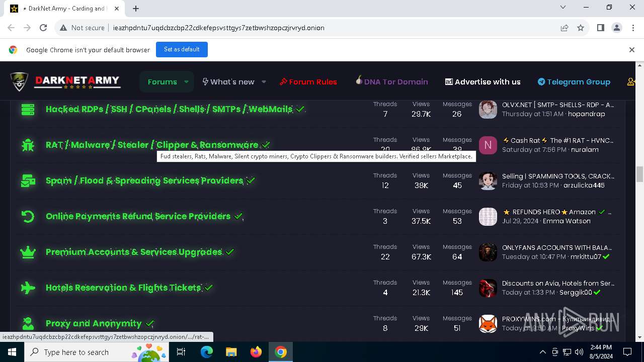Click the crown icon beside Premium Accounts
Image resolution: width=644 pixels, height=362 pixels.
(x=28, y=252)
